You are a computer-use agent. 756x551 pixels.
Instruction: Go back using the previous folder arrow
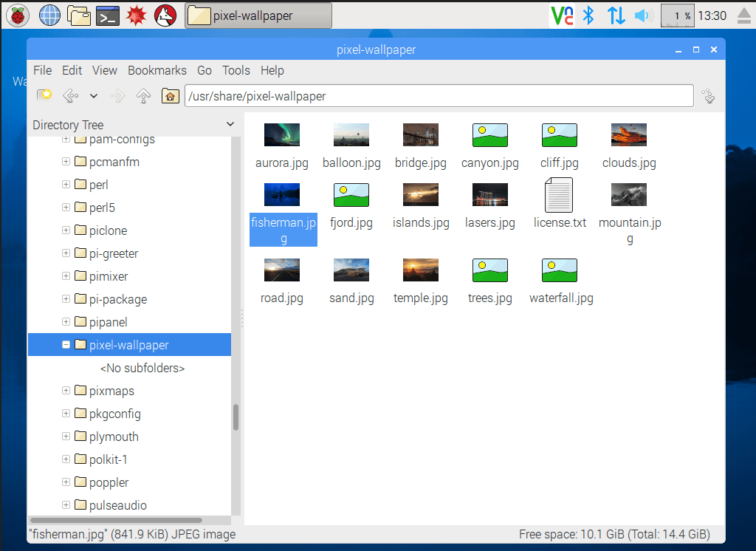70,95
